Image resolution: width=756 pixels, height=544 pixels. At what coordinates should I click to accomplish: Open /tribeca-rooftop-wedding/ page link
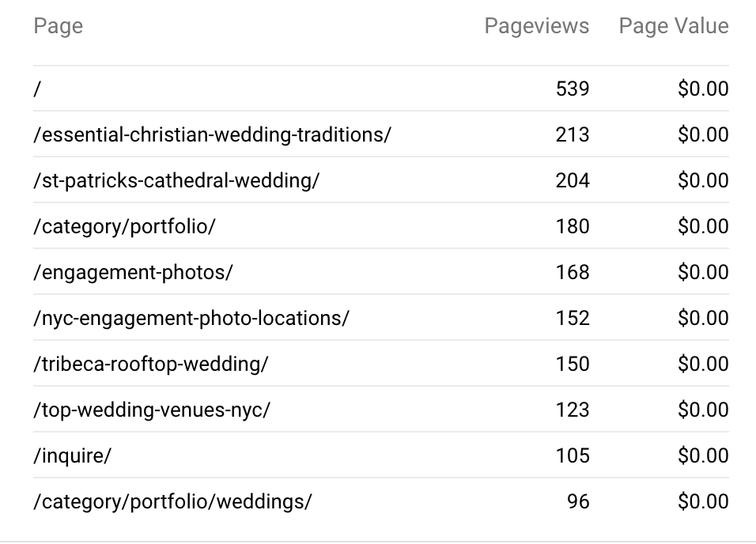point(151,364)
